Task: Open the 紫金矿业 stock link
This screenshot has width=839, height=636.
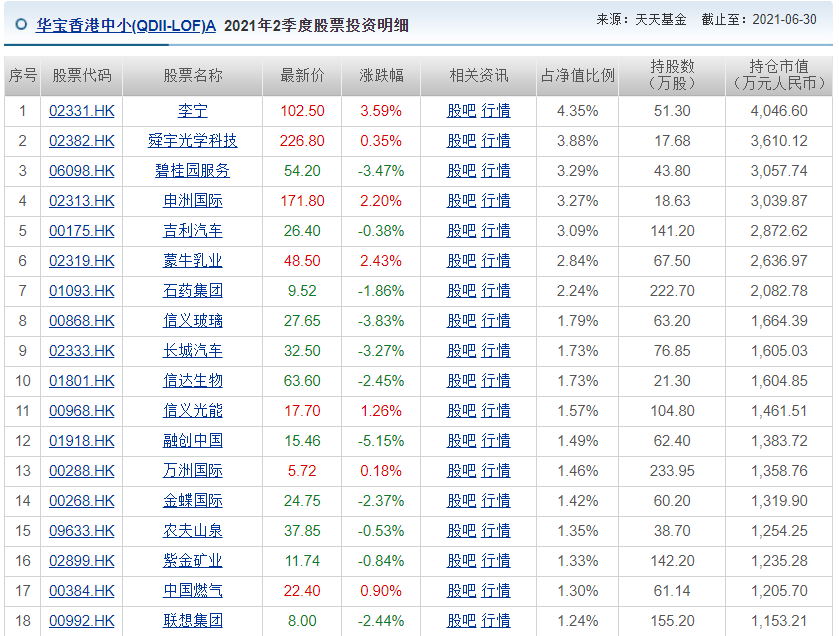Action: point(193,560)
